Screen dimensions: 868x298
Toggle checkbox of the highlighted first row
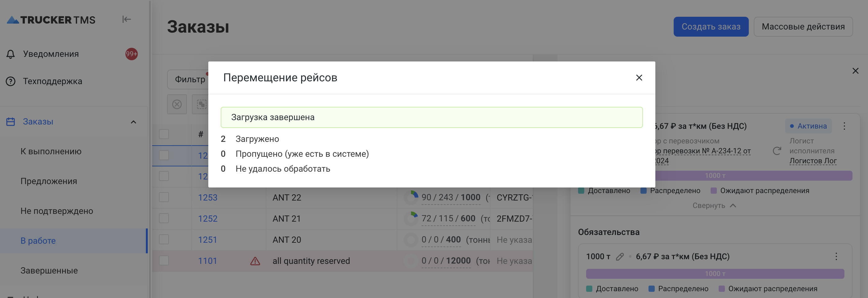coord(164,155)
